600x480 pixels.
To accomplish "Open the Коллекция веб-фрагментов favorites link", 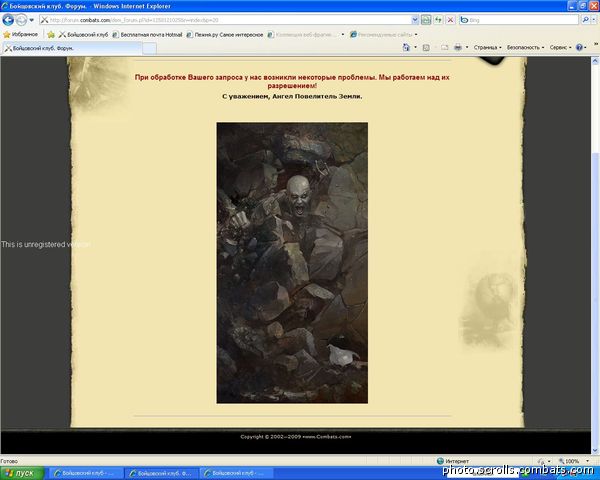I will tap(302, 35).
